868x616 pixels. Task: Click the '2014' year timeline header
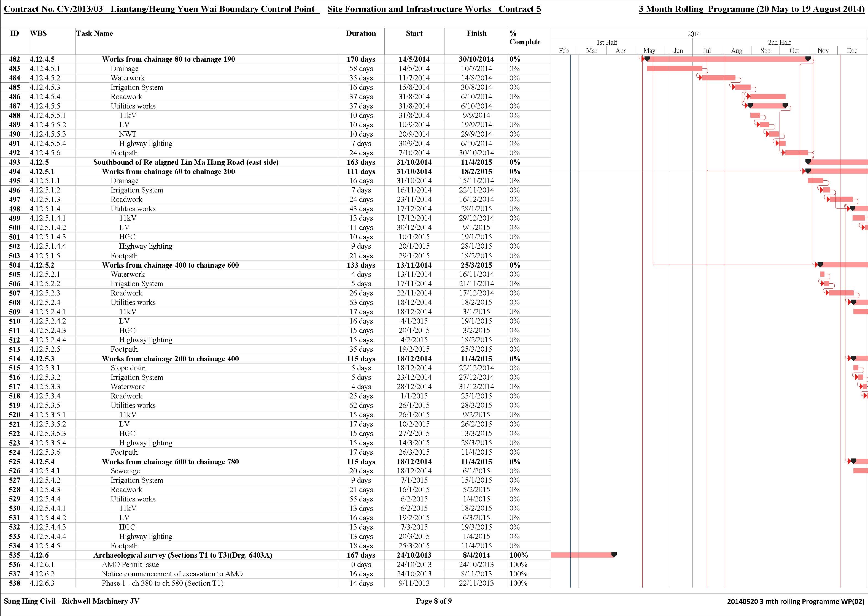pos(693,34)
